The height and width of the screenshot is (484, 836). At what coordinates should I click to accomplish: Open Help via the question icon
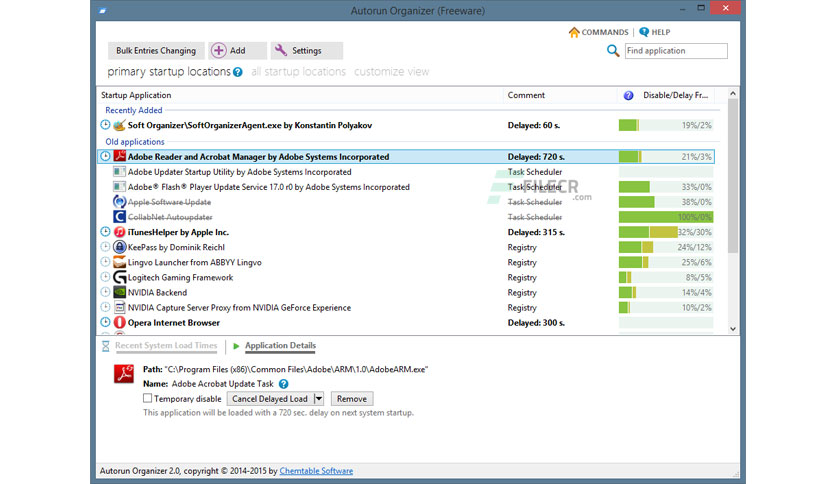644,32
